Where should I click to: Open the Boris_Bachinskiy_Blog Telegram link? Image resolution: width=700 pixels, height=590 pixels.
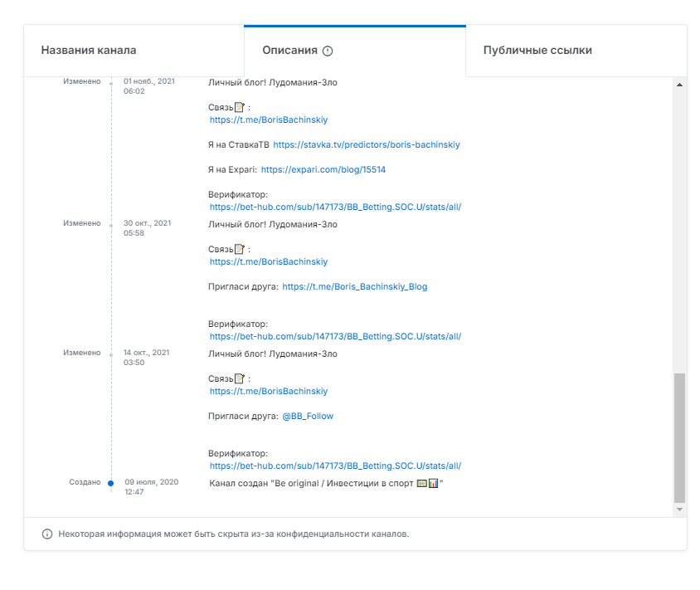(x=355, y=286)
